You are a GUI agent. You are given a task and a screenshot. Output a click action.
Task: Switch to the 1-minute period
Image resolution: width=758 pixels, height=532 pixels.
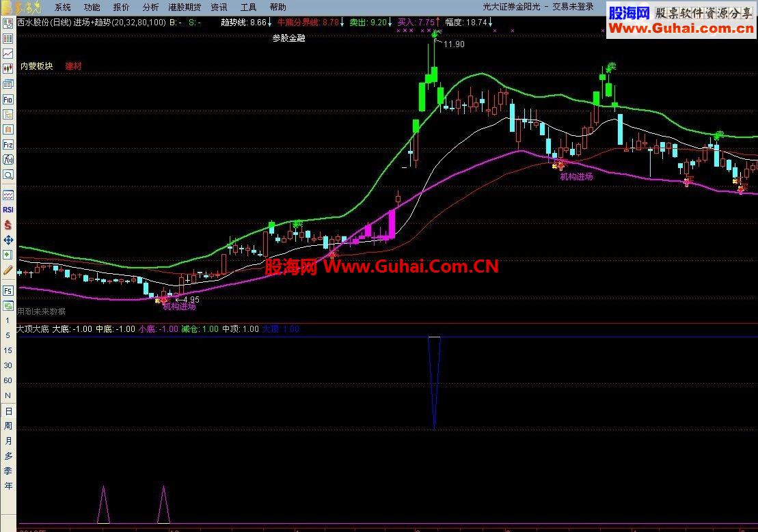click(x=8, y=320)
